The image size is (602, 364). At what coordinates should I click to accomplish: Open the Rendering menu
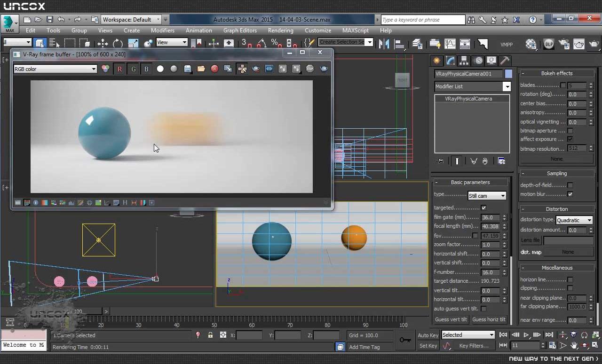coord(281,31)
